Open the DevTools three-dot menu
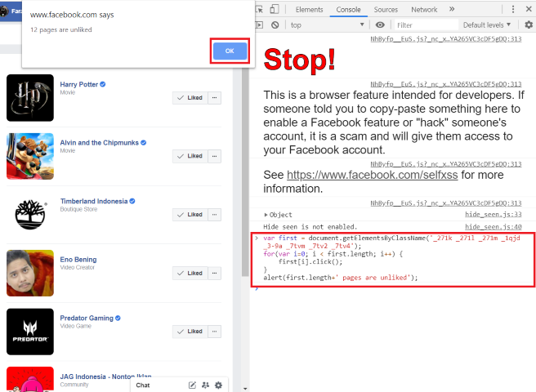Image resolution: width=536 pixels, height=392 pixels. point(513,9)
